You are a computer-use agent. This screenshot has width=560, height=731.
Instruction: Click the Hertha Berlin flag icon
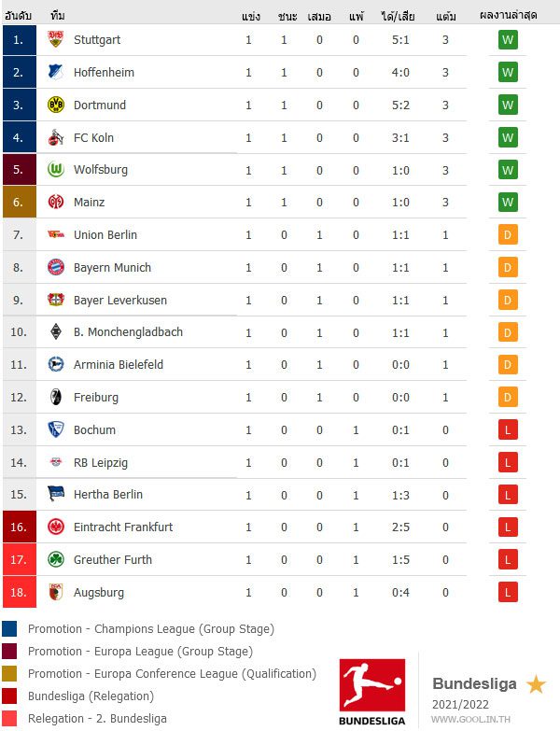[56, 494]
